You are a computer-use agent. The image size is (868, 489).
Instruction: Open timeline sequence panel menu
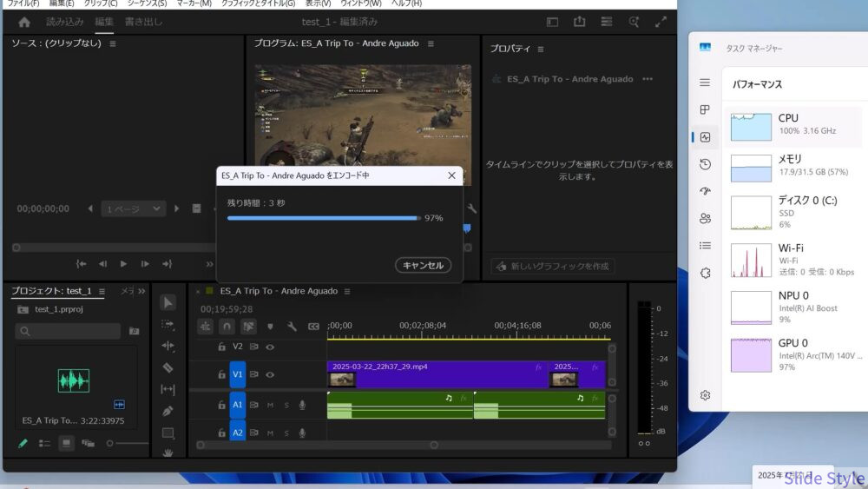tap(347, 291)
